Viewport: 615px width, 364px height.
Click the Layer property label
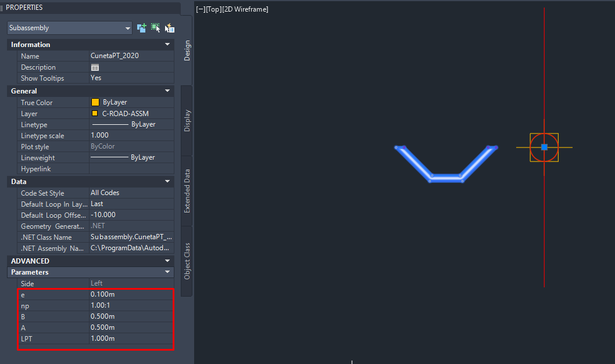[x=29, y=114]
